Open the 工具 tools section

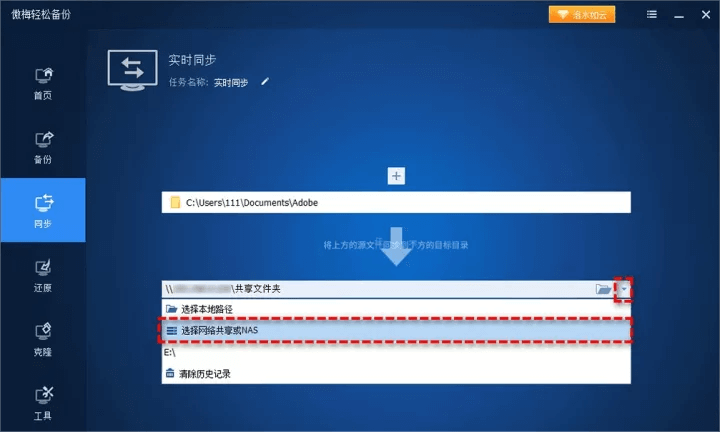[43, 404]
